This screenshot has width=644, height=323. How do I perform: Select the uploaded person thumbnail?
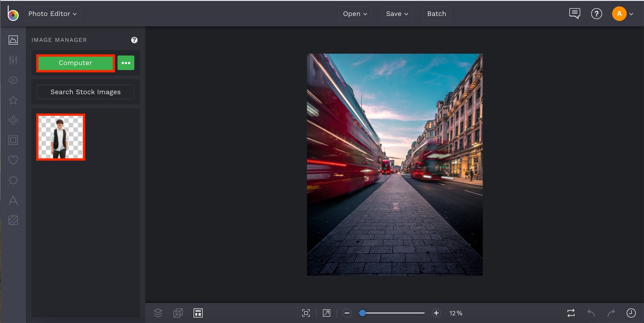click(x=60, y=136)
